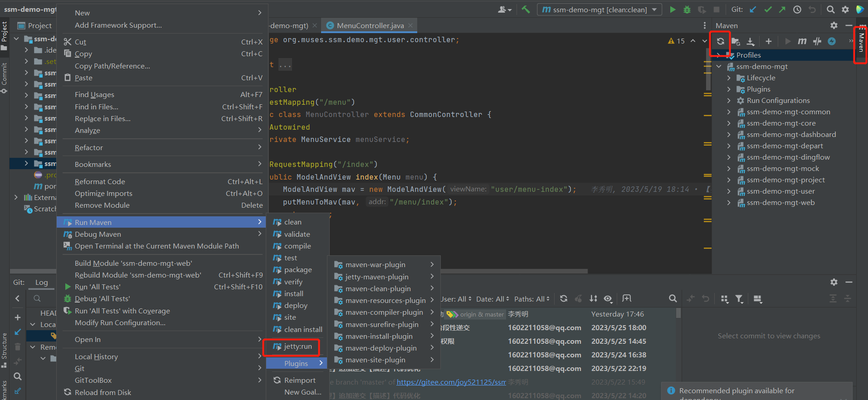Click Reimport in Maven submenu

(297, 380)
